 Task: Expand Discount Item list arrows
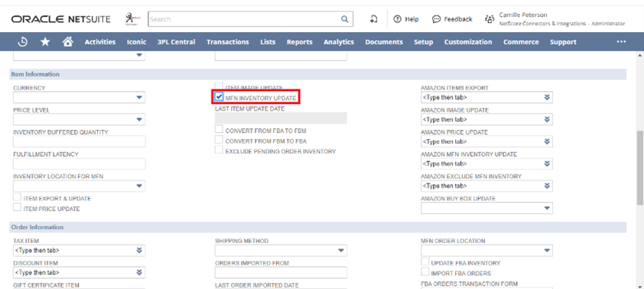coord(139,273)
